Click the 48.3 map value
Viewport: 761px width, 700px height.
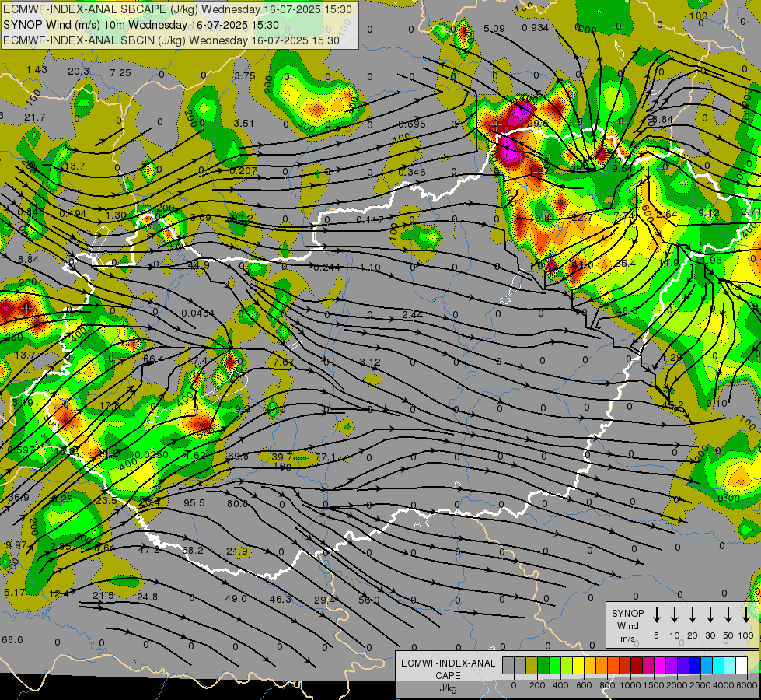(x=627, y=311)
